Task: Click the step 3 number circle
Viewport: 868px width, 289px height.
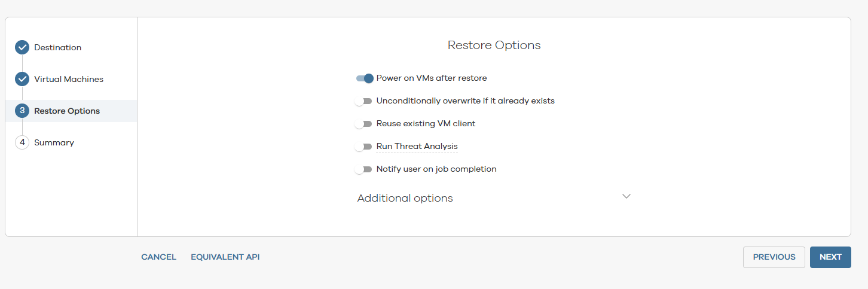Action: [22, 111]
